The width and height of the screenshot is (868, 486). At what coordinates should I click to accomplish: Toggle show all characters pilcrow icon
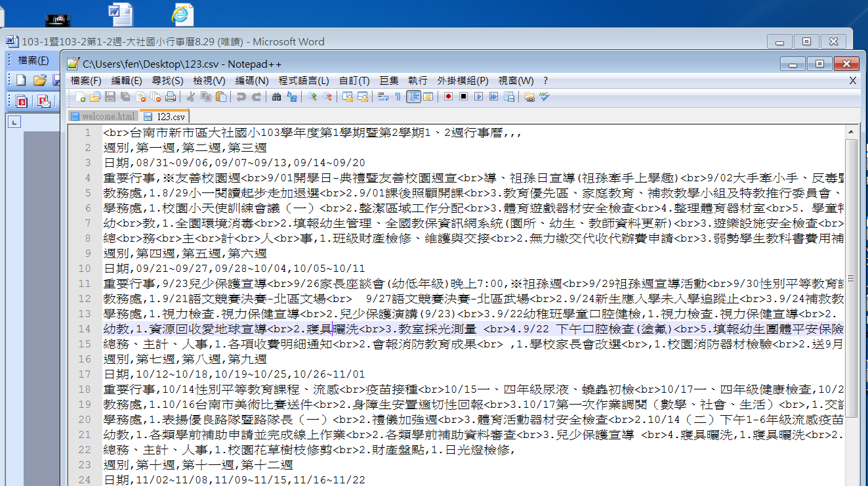[x=398, y=97]
